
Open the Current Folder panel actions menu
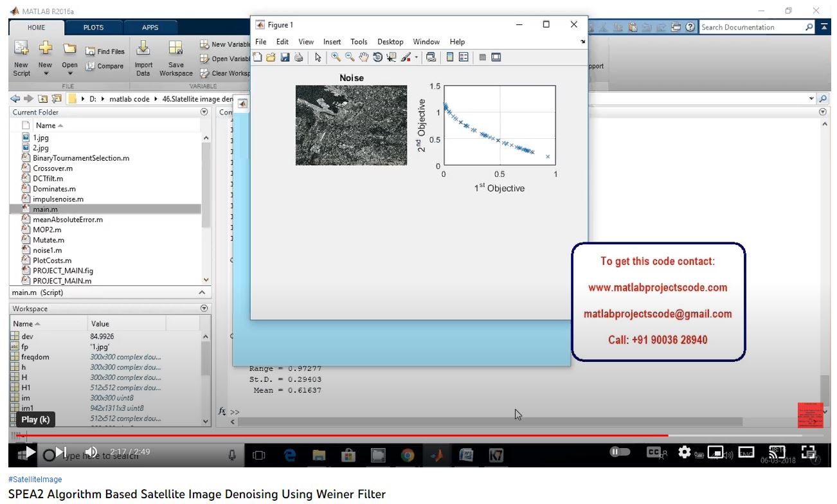[204, 112]
